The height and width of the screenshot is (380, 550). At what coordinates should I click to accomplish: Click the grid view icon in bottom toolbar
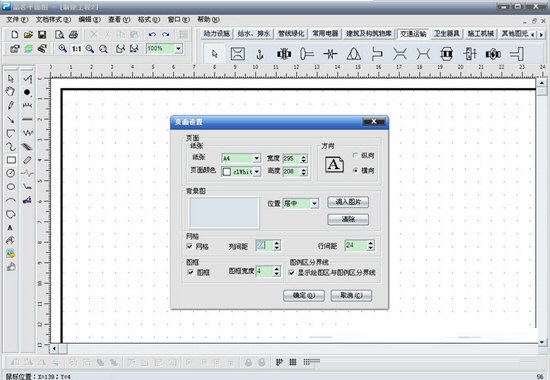293,362
